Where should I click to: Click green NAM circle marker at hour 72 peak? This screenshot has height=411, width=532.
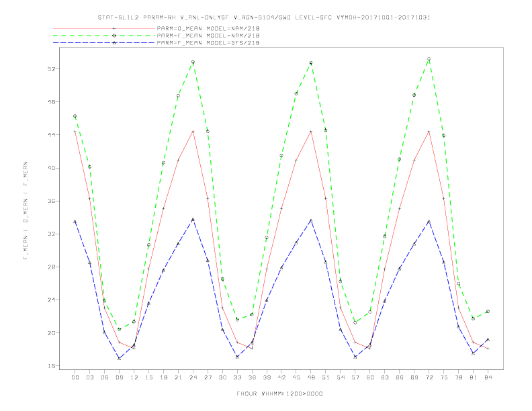429,59
